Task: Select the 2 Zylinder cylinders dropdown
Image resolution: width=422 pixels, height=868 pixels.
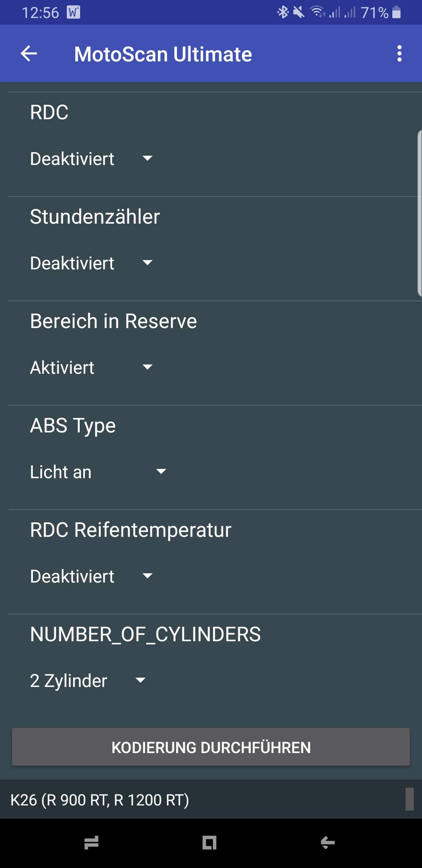Action: [88, 681]
